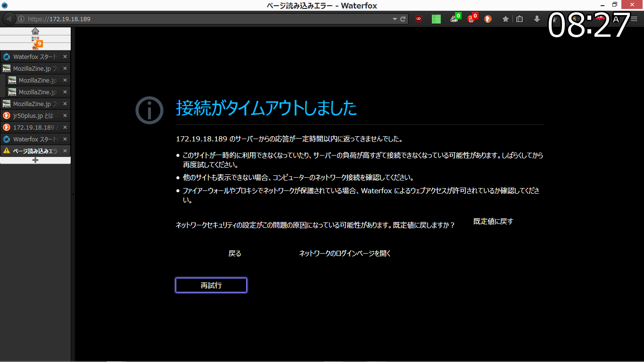This screenshot has width=644, height=362.
Task: Close the 172.19.18.189 tab
Action: [x=65, y=127]
